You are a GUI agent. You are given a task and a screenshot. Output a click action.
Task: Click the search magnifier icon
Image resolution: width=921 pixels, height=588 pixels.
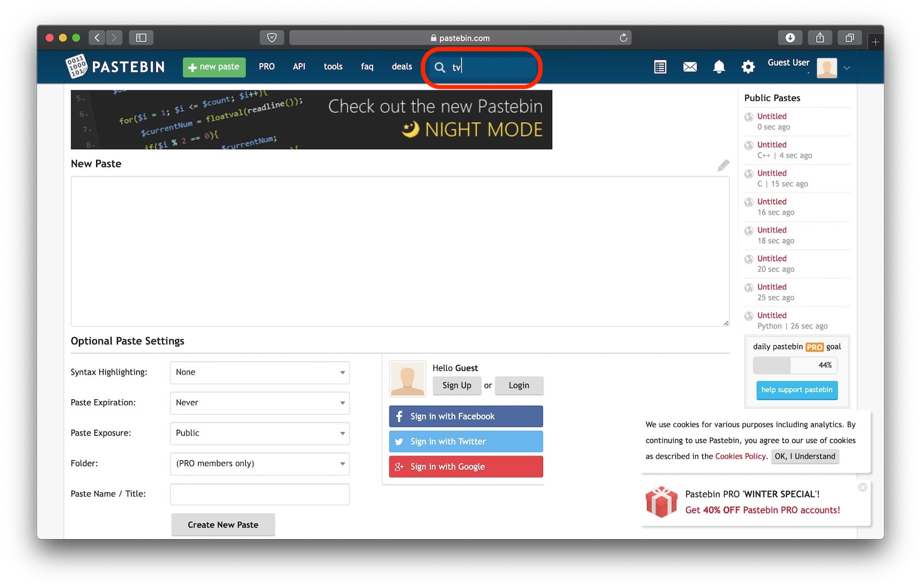440,67
